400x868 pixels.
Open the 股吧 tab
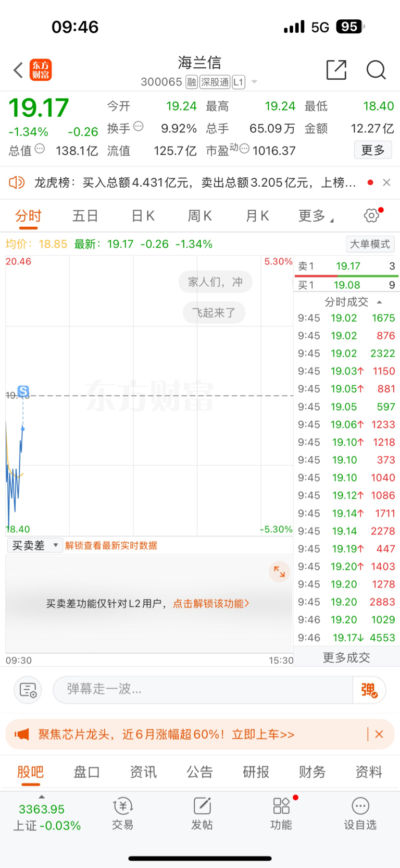pos(30,772)
